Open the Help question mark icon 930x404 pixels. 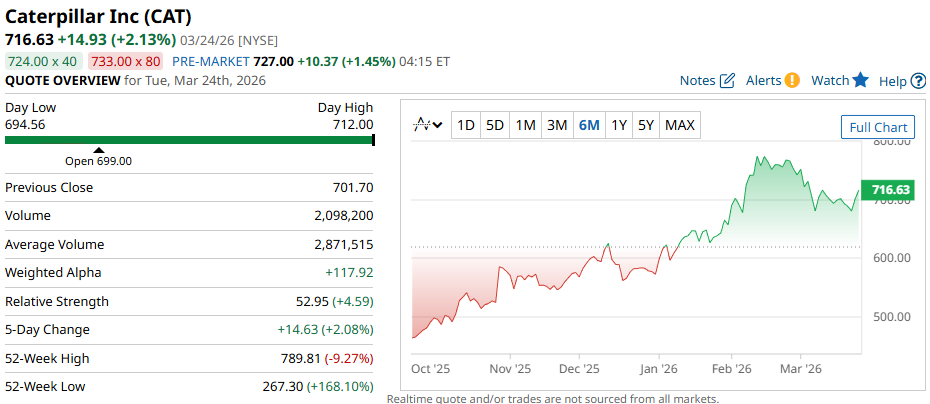pyautogui.click(x=918, y=81)
